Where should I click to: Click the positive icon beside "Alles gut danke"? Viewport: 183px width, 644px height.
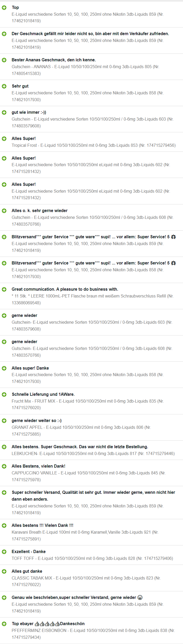point(4,571)
